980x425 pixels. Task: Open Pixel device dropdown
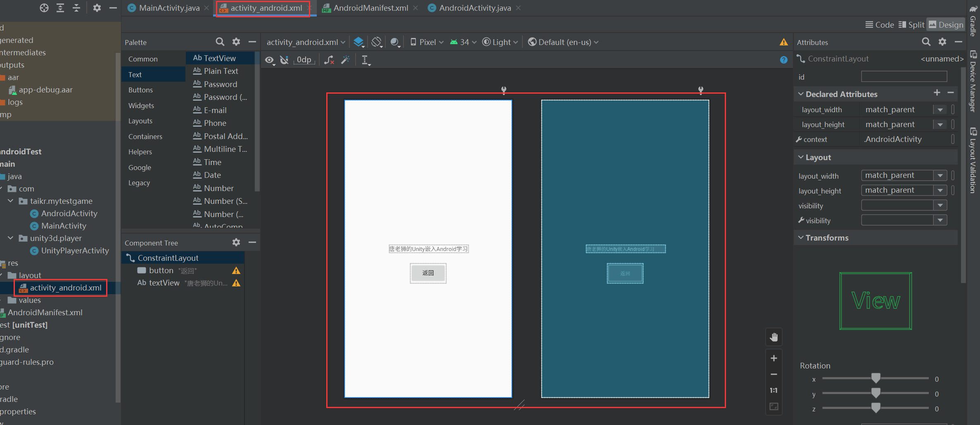427,42
